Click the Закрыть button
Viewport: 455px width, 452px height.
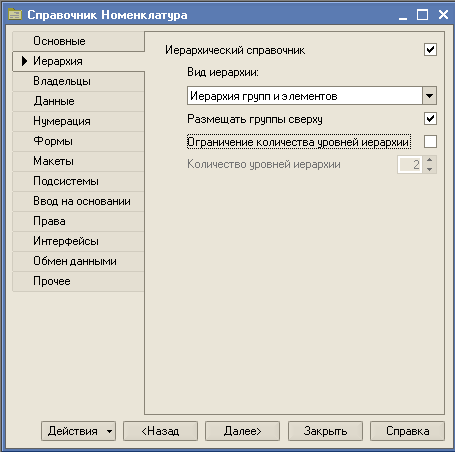pos(325,431)
